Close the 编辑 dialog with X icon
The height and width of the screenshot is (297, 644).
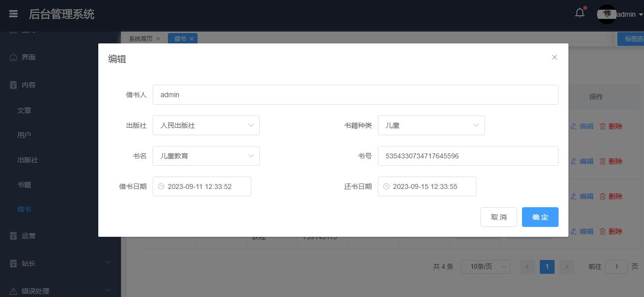554,57
